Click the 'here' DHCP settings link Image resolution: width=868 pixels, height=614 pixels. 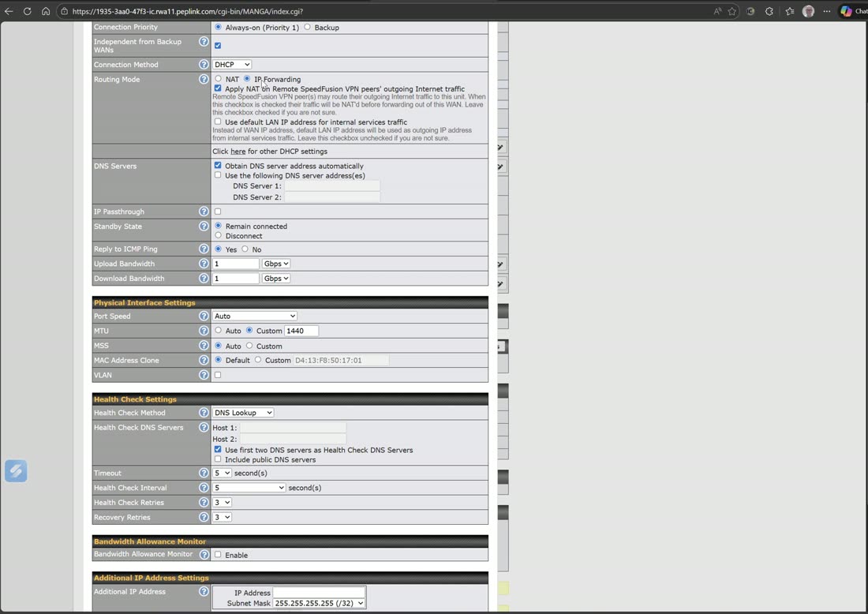pos(238,152)
